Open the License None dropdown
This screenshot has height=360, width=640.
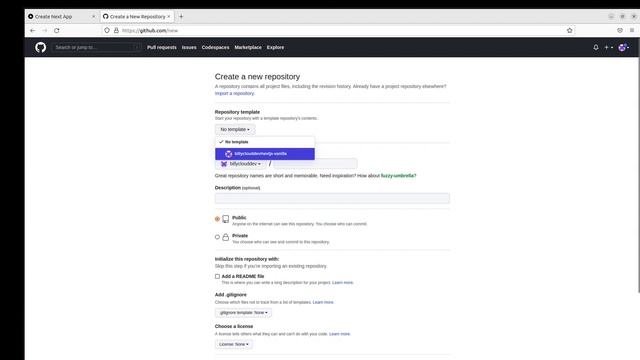click(x=234, y=344)
